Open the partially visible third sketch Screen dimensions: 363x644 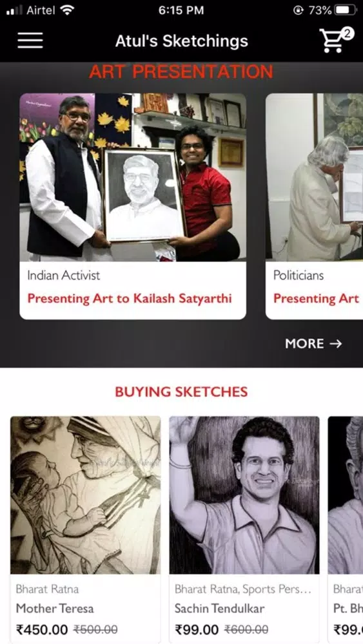point(346,530)
